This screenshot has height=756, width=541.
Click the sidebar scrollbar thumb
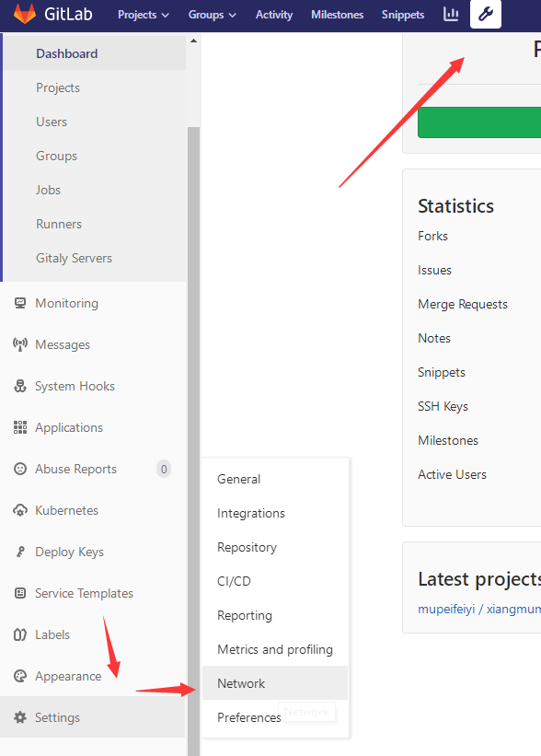pos(193,441)
